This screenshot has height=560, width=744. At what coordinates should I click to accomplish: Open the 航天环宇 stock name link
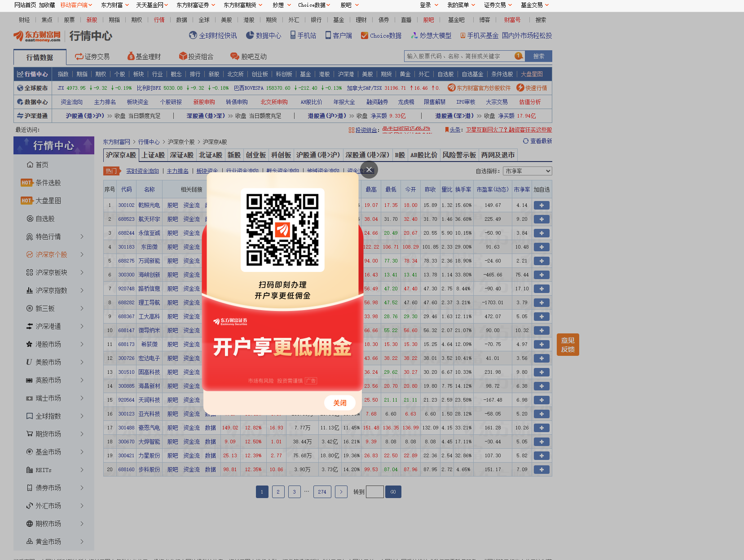pos(149,219)
